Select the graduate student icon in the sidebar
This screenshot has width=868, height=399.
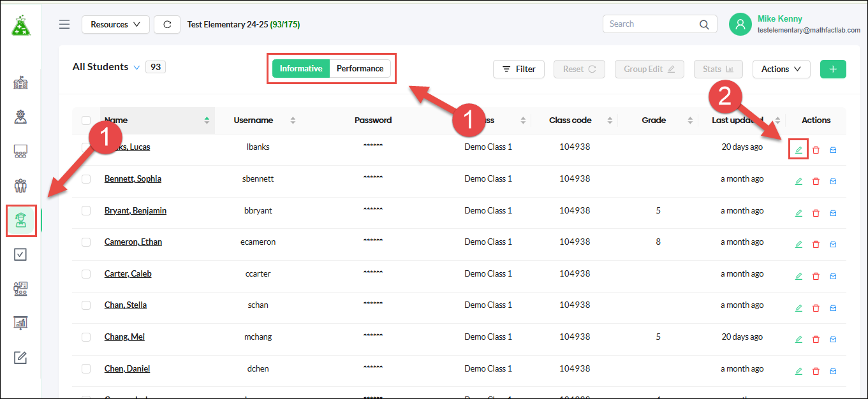(x=21, y=221)
